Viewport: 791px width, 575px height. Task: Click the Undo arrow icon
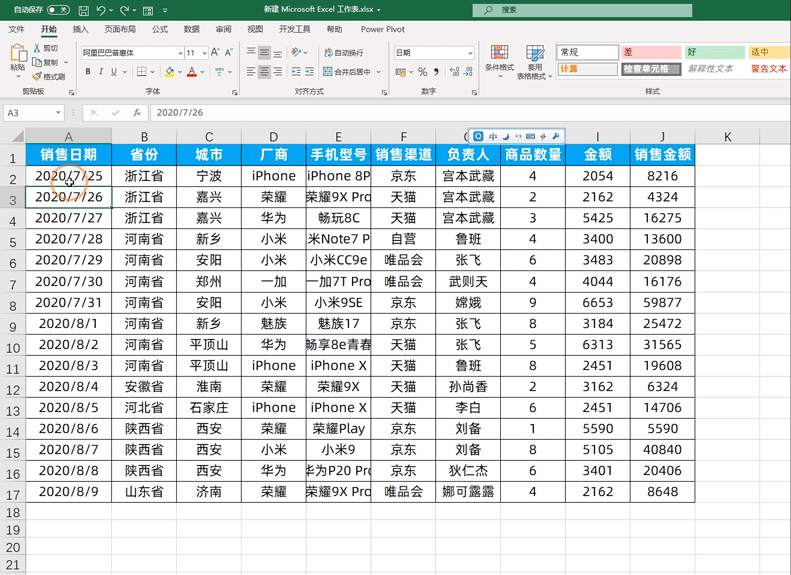tap(101, 10)
